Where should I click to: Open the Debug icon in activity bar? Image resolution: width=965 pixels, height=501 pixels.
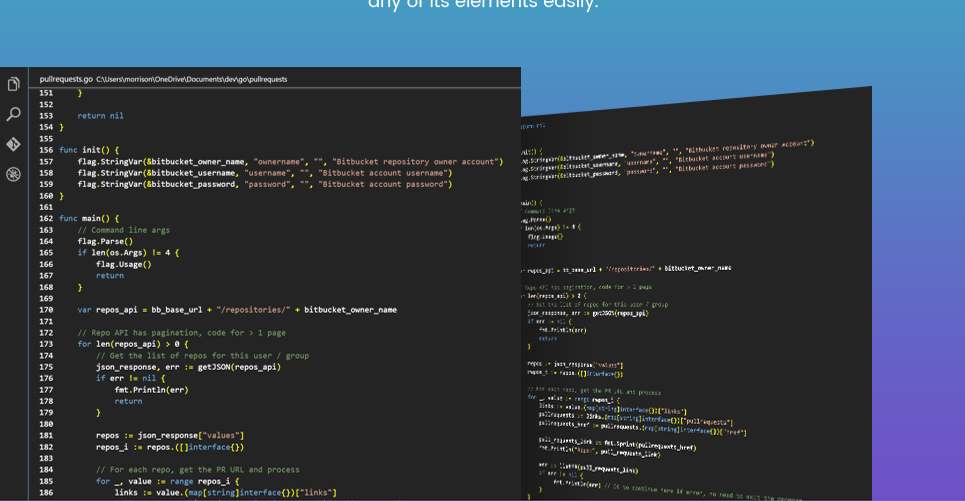pos(14,174)
